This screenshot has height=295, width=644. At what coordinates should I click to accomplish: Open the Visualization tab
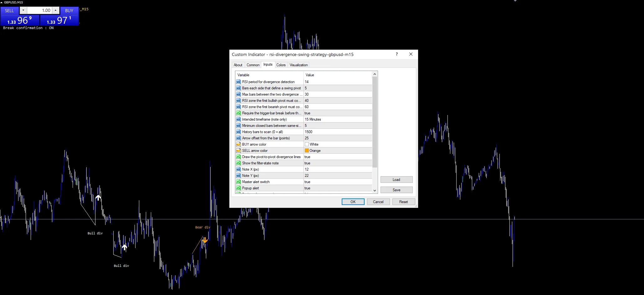(x=299, y=65)
